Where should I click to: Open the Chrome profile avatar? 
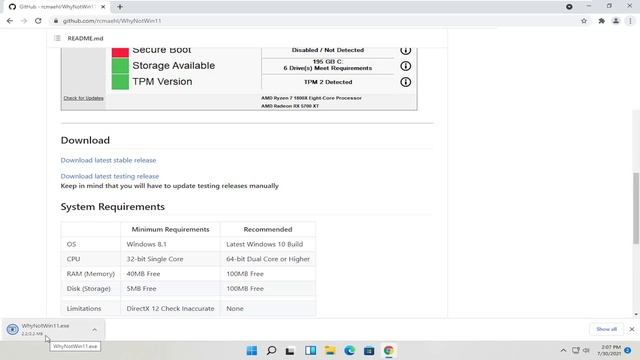(616, 21)
